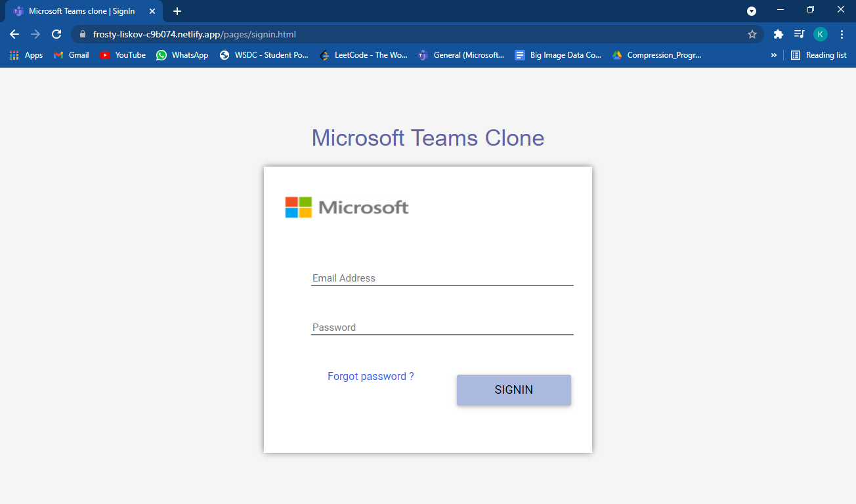Click the Forgot password link

click(370, 376)
